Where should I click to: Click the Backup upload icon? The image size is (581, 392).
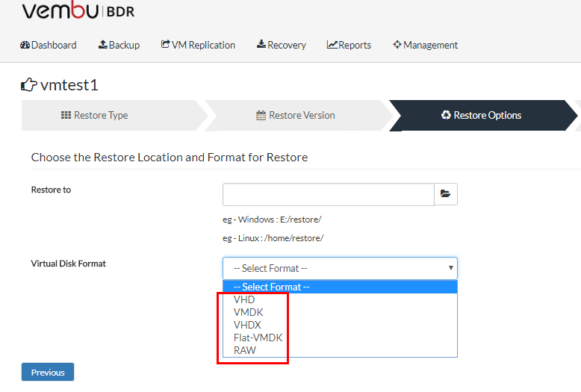tap(103, 45)
